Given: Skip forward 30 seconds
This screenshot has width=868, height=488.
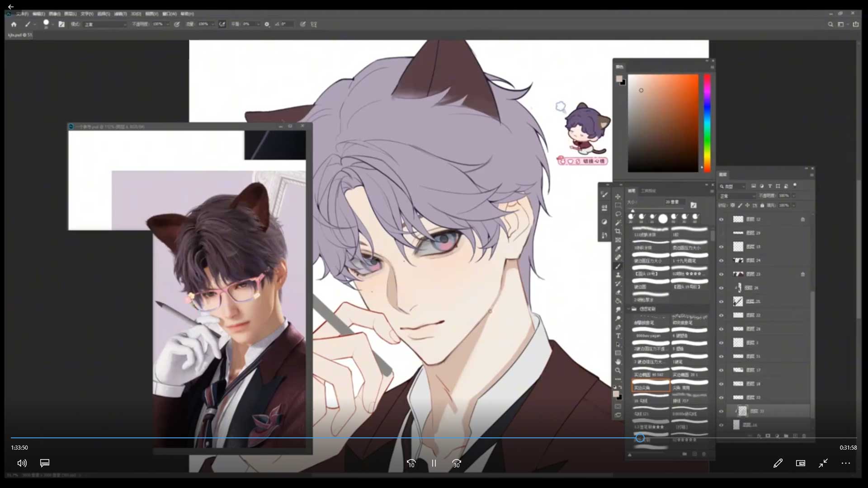Looking at the screenshot, I should tap(456, 463).
